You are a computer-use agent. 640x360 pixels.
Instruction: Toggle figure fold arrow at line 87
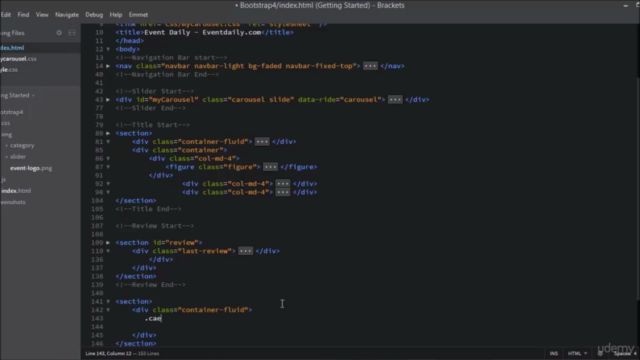[x=108, y=167]
